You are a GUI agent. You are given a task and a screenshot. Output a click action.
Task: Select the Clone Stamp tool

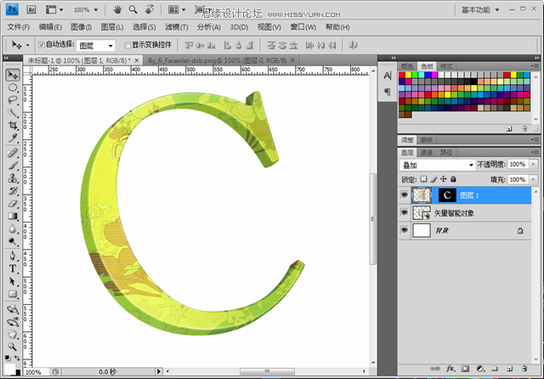[x=13, y=178]
